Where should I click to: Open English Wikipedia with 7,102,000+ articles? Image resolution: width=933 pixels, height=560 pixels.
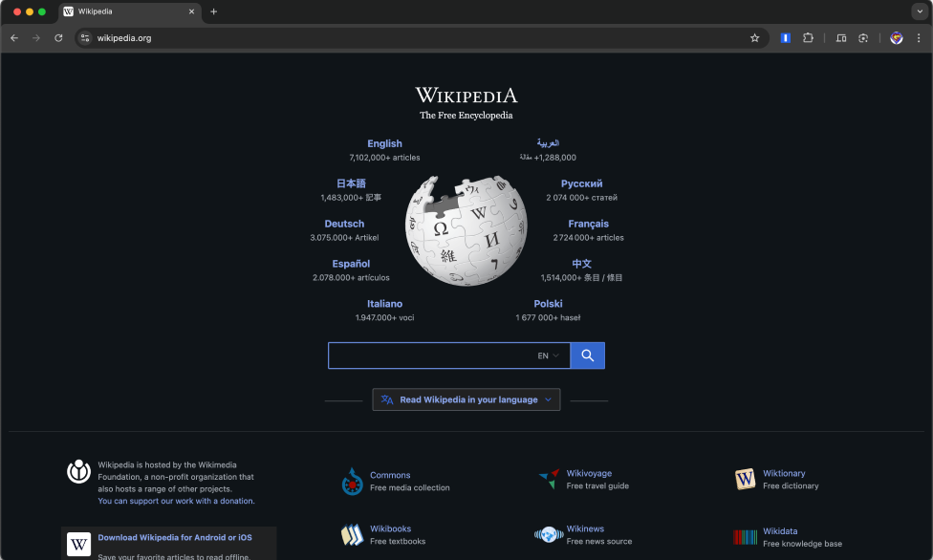(384, 143)
